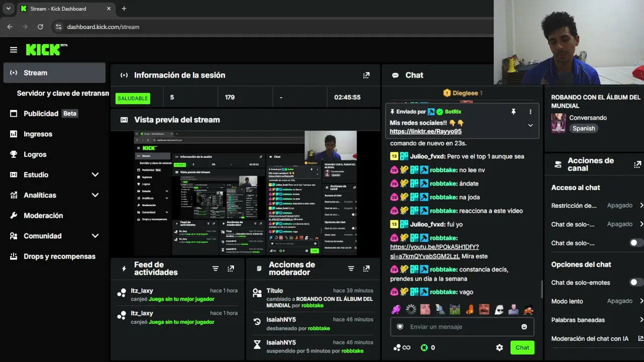The height and width of the screenshot is (362, 644).
Task: Open Drops y recompensas in the sidebar
Action: click(54, 256)
